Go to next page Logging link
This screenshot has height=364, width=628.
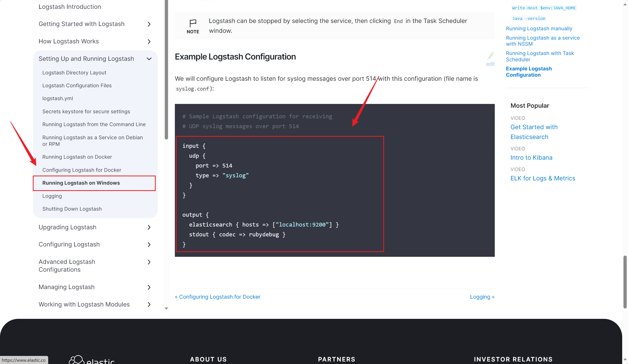482,297
